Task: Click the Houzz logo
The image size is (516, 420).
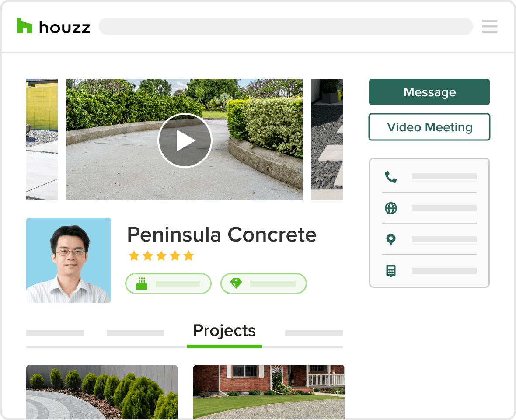Action: coord(54,26)
